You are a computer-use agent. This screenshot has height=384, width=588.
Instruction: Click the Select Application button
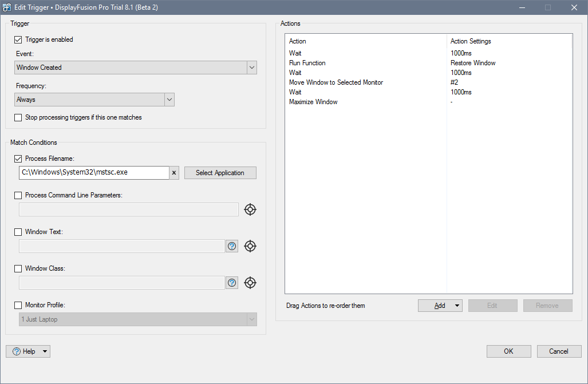click(220, 173)
